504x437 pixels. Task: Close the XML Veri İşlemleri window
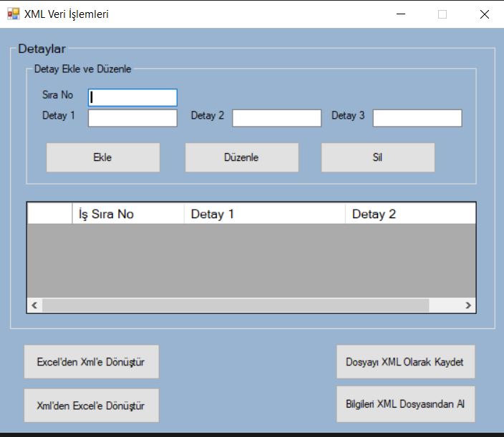[x=485, y=14]
